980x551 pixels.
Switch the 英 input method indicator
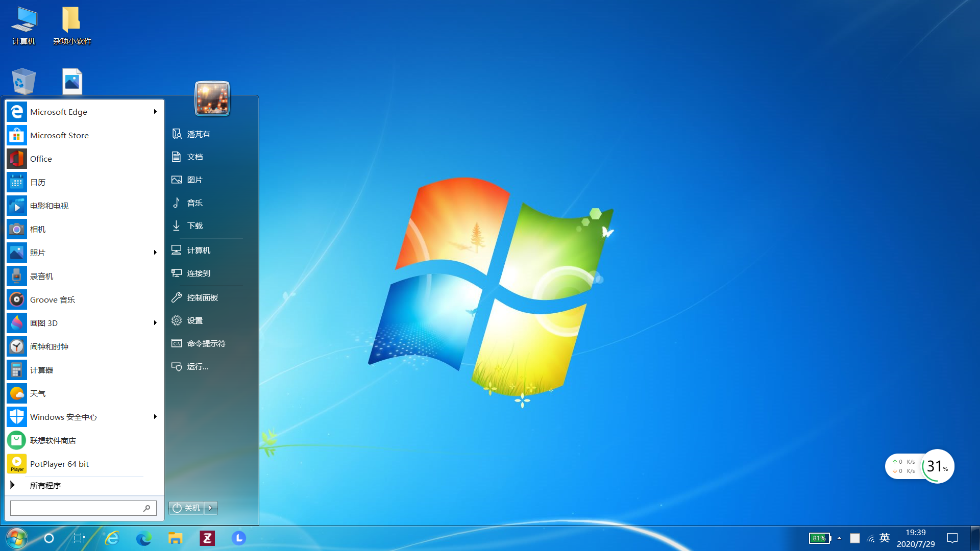tap(885, 538)
